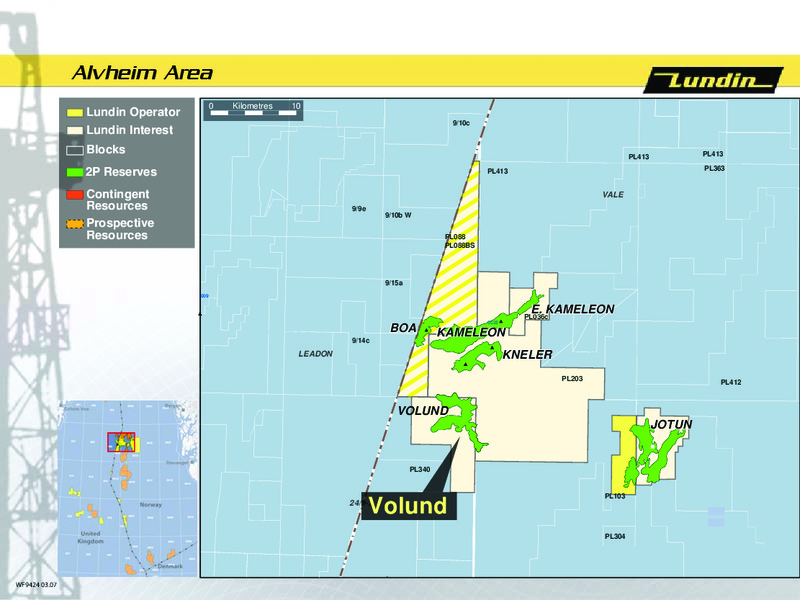Click the cream Lundin Interest legend swatch
800x600 pixels.
[75, 131]
